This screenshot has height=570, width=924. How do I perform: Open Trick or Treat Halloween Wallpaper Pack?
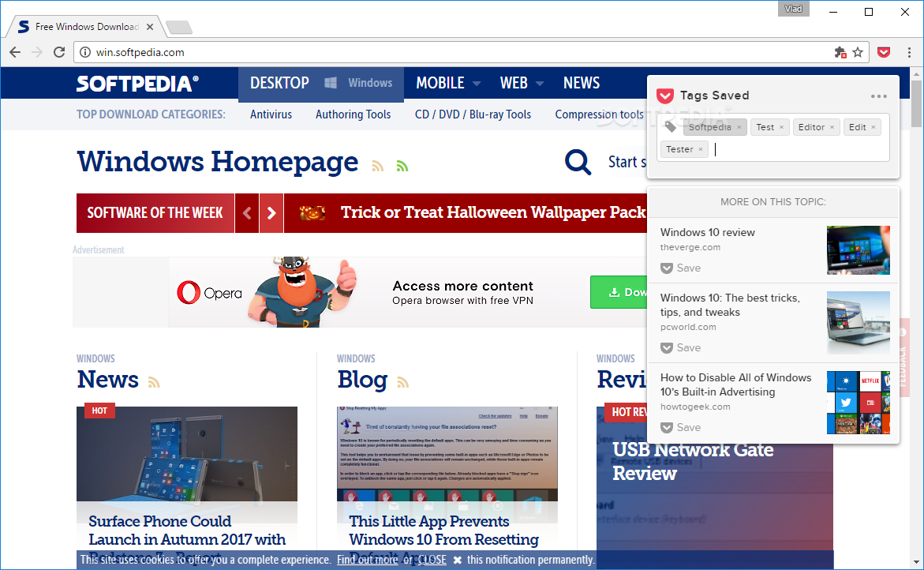(x=493, y=212)
